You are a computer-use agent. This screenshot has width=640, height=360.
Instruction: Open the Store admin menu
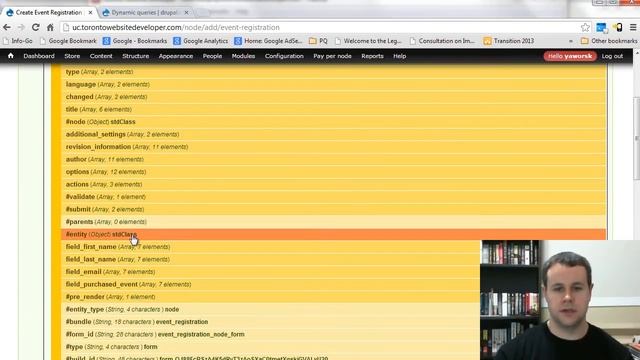tap(72, 56)
